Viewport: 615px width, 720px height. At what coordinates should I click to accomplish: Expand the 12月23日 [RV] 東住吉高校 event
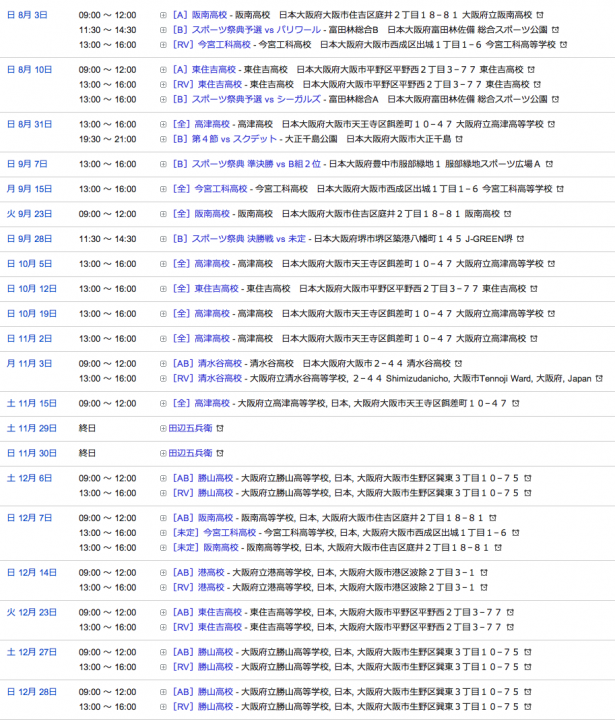pos(163,627)
